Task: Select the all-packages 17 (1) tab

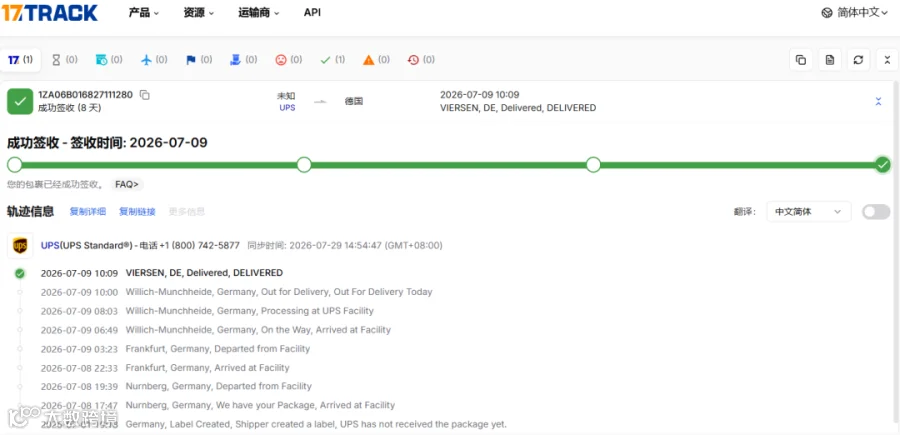Action: 21,60
